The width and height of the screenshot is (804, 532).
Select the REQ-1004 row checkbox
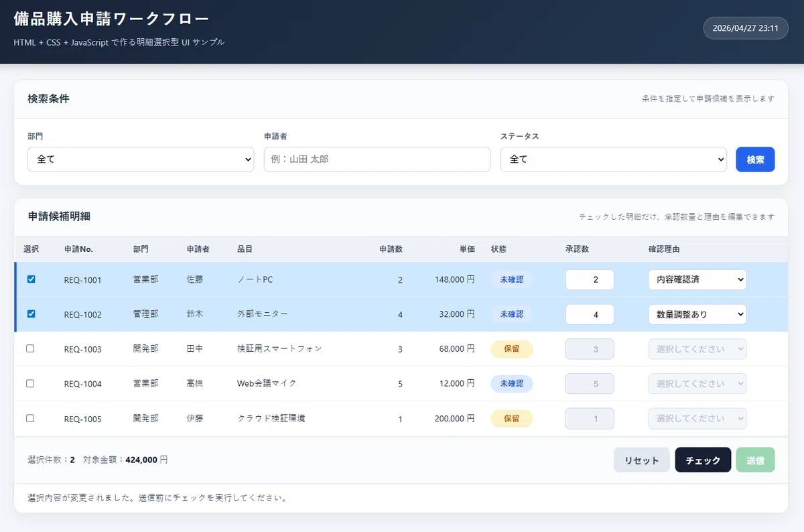tap(29, 383)
